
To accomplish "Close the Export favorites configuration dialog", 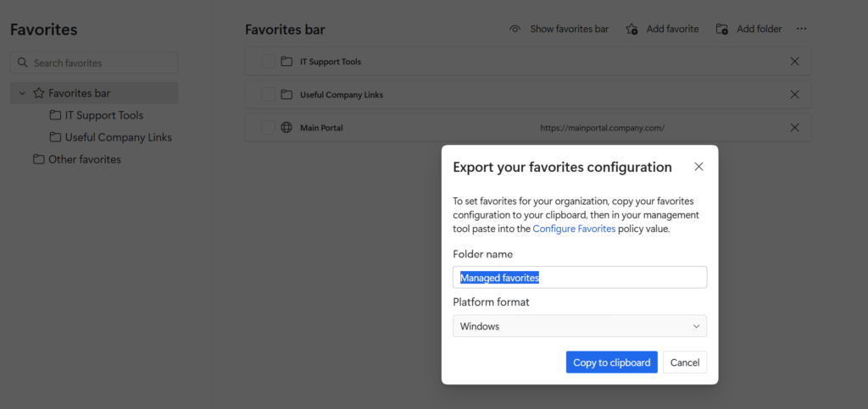I will tap(698, 166).
